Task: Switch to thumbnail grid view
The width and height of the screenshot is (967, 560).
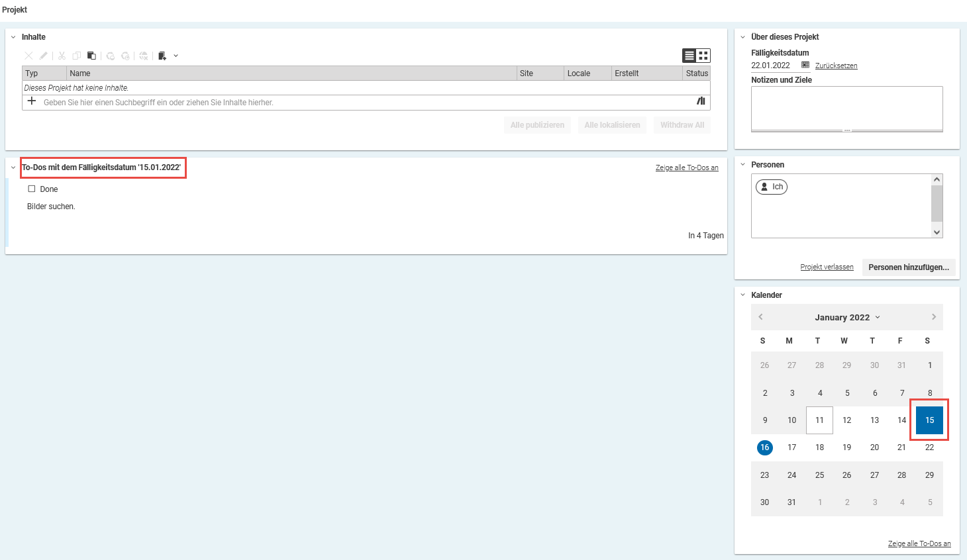Action: click(703, 56)
